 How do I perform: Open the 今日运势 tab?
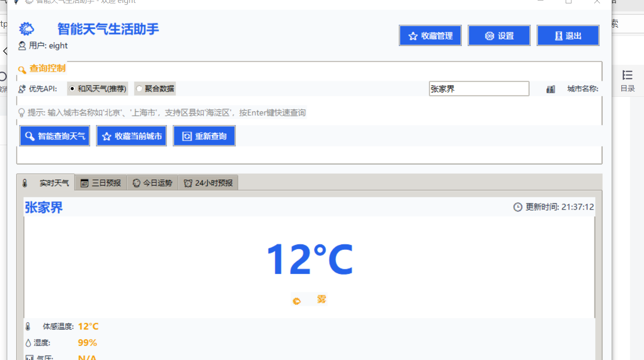coord(152,183)
